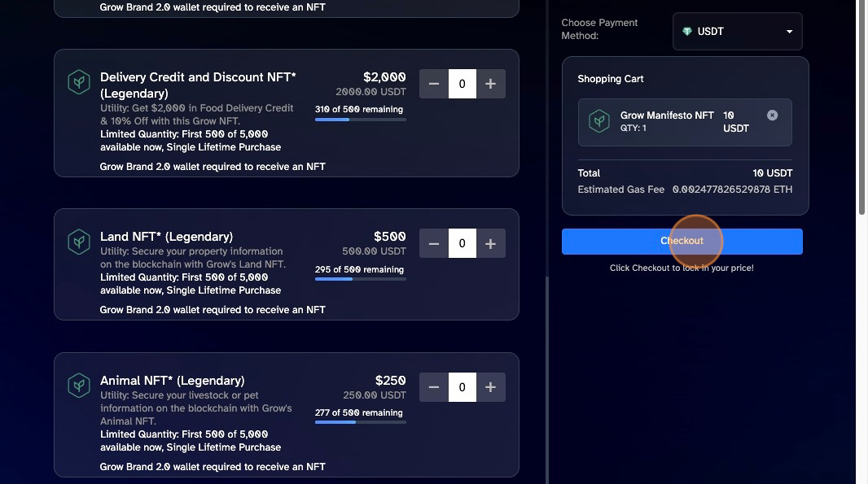Click Animal NFT quantity input field
The width and height of the screenshot is (868, 484).
(462, 387)
